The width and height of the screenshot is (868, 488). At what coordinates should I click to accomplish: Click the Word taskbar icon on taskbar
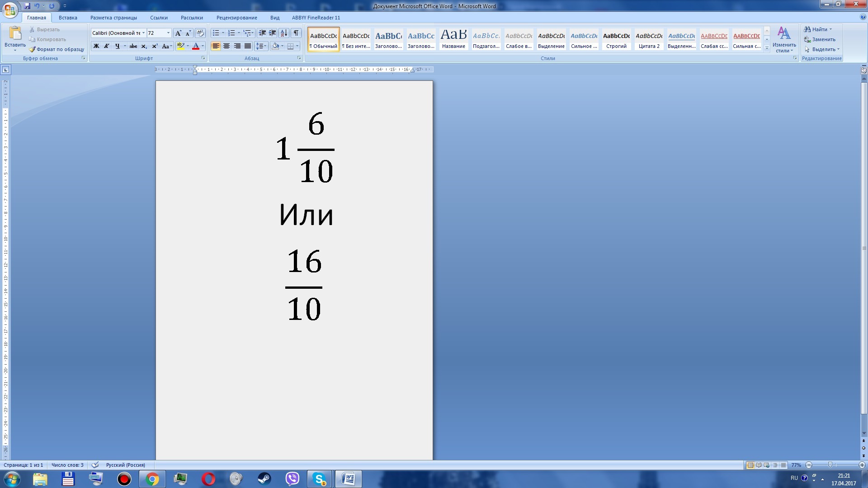click(x=348, y=479)
